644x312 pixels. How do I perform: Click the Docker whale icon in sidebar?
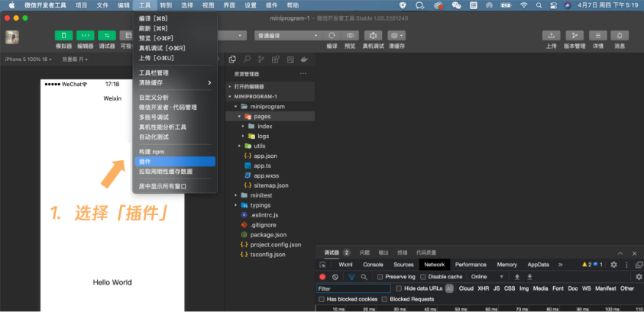click(x=304, y=60)
